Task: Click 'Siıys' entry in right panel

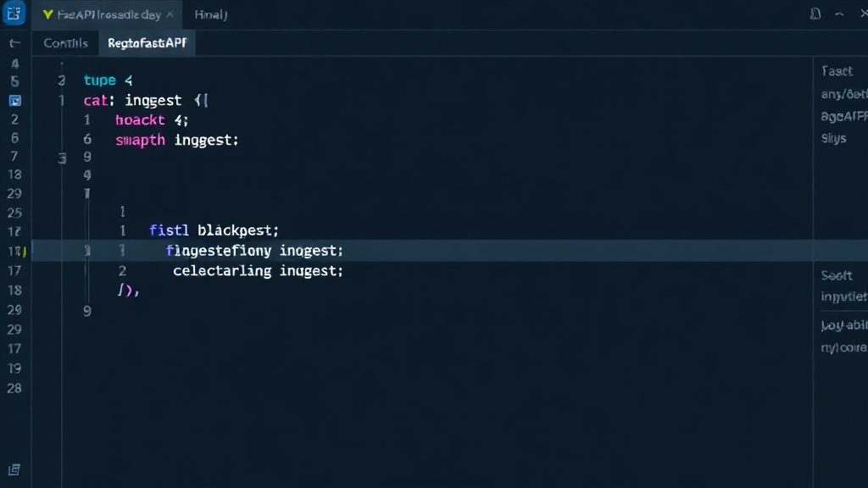Action: [834, 138]
